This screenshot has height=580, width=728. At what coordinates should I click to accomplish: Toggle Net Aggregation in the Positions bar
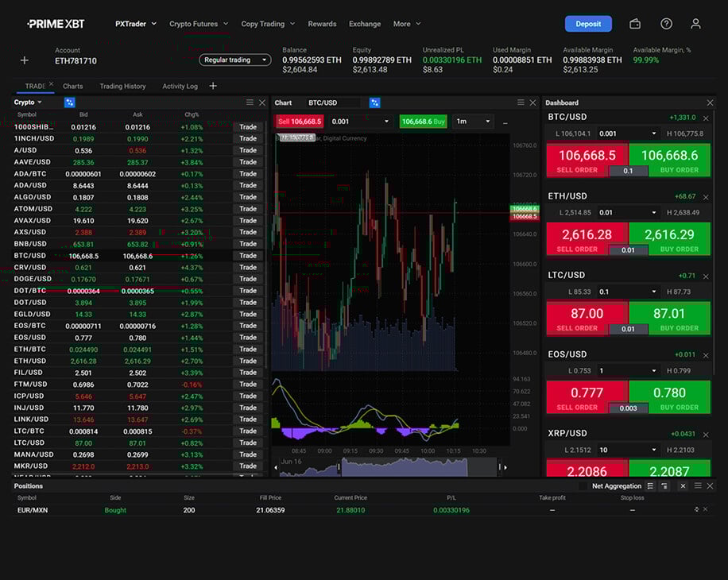click(x=618, y=485)
